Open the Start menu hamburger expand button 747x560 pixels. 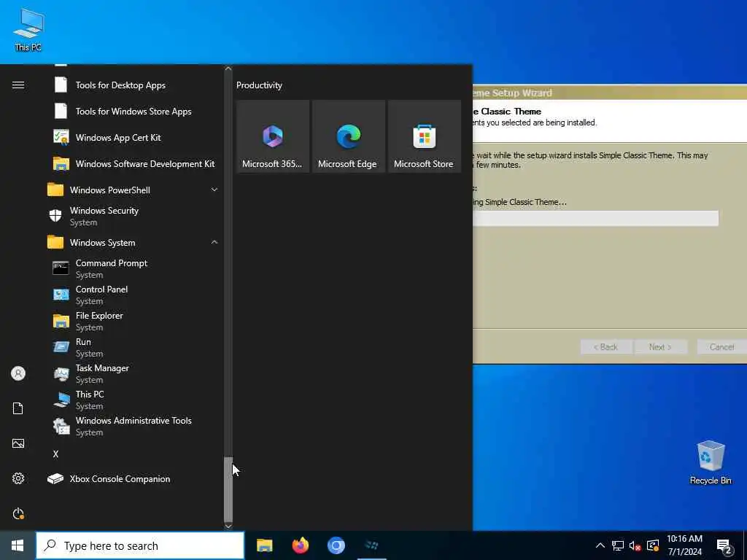18,85
